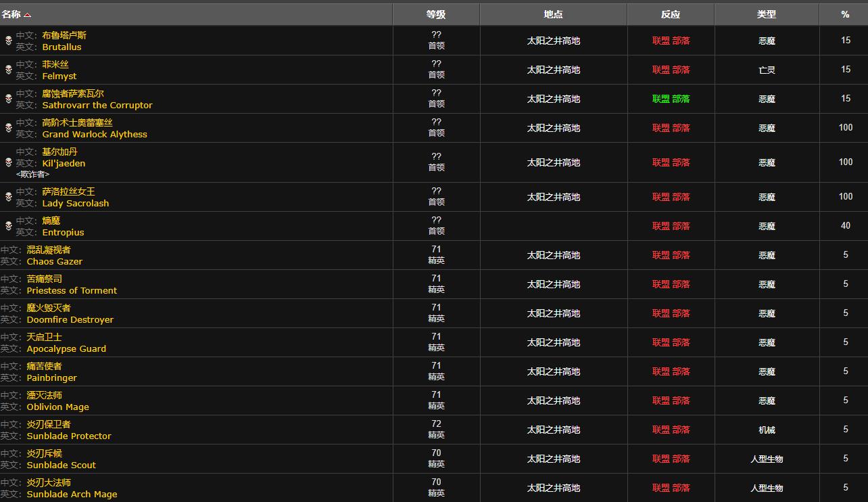This screenshot has height=502, width=868.
Task: Open the Doomfire Destroyer NPC page
Action: click(x=70, y=319)
